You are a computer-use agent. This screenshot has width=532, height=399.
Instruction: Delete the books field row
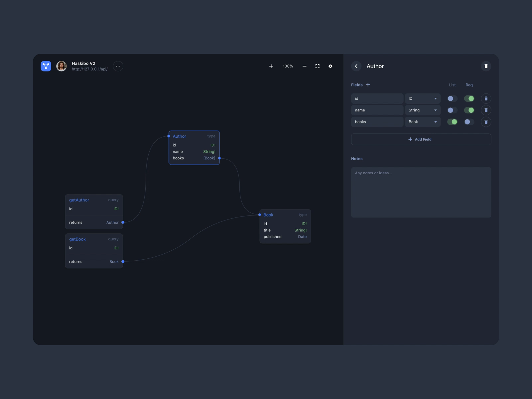[486, 122]
